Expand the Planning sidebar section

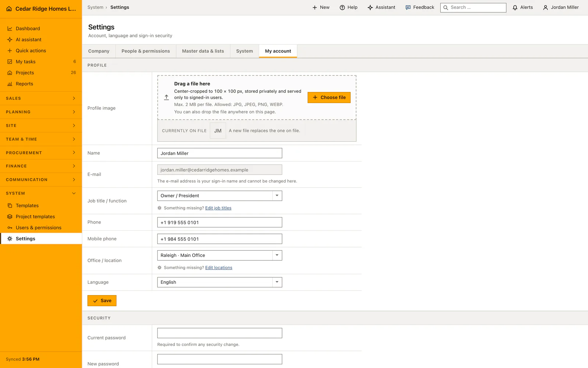(x=41, y=112)
